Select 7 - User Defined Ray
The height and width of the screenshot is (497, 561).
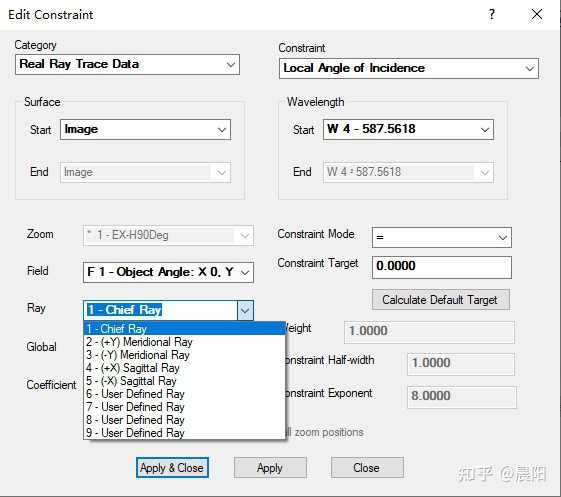(184, 407)
